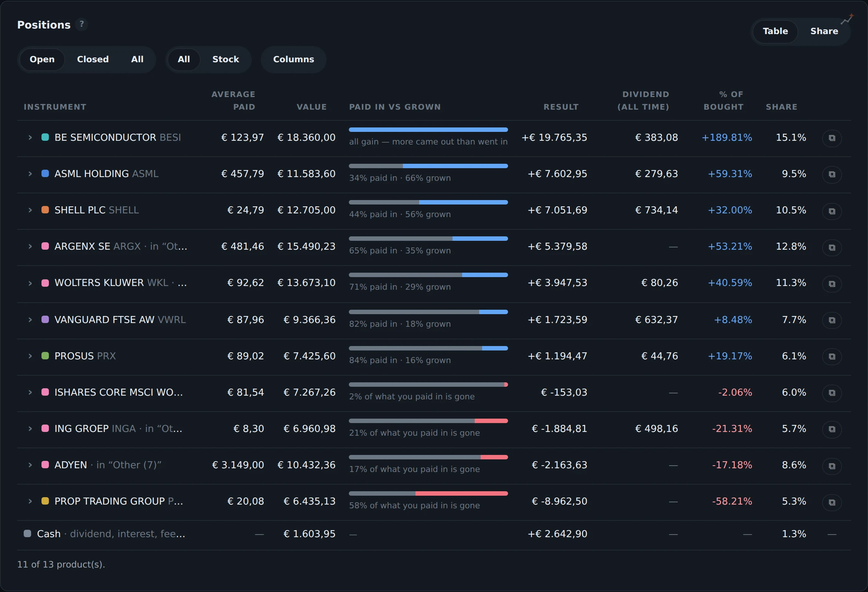The image size is (868, 592).
Task: Click the € 15.490,23 value for ARGENX SE
Action: coord(306,246)
